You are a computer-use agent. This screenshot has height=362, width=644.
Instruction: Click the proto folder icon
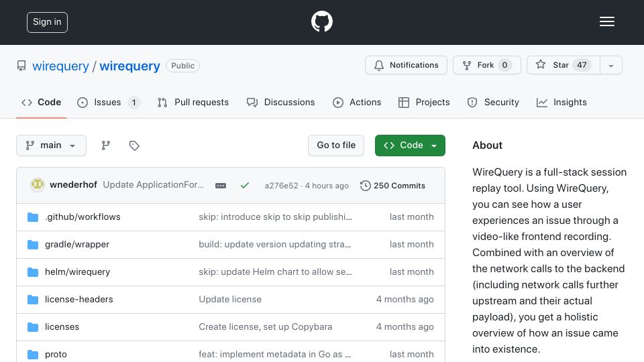tap(33, 354)
